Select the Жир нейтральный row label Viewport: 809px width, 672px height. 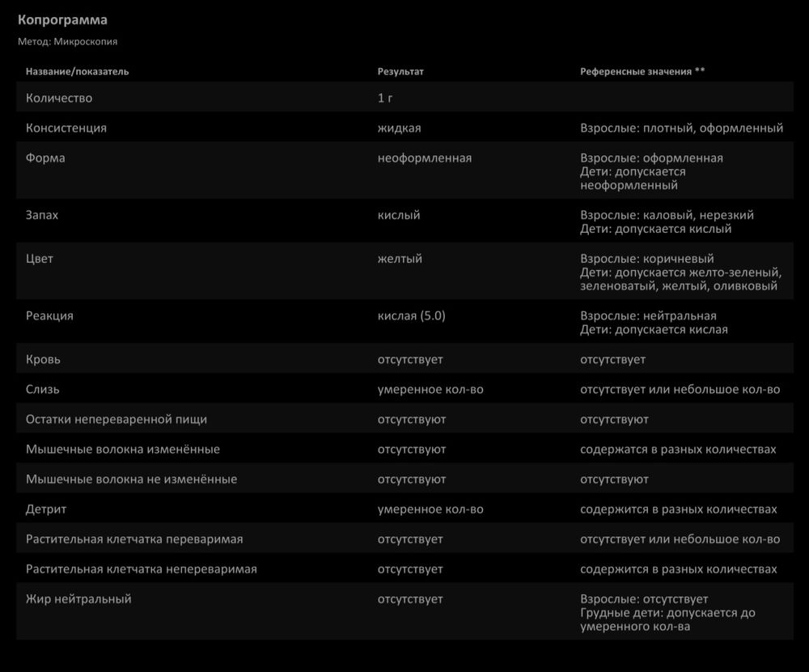(x=78, y=598)
